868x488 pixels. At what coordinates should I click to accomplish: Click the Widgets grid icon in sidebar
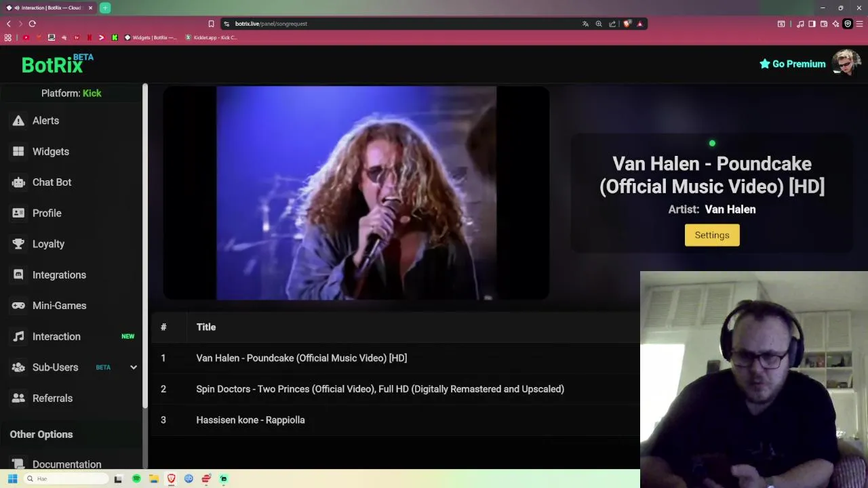(18, 151)
